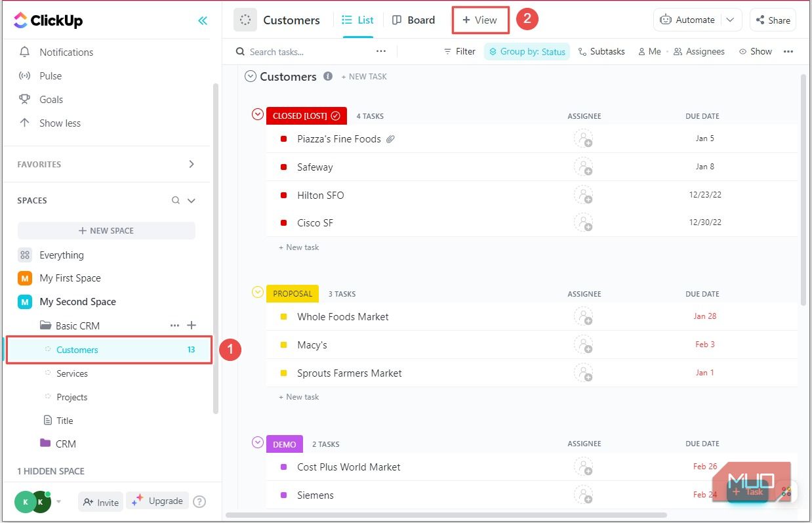This screenshot has width=812, height=523.
Task: Add an item with Basic CRM plus icon
Action: click(192, 325)
